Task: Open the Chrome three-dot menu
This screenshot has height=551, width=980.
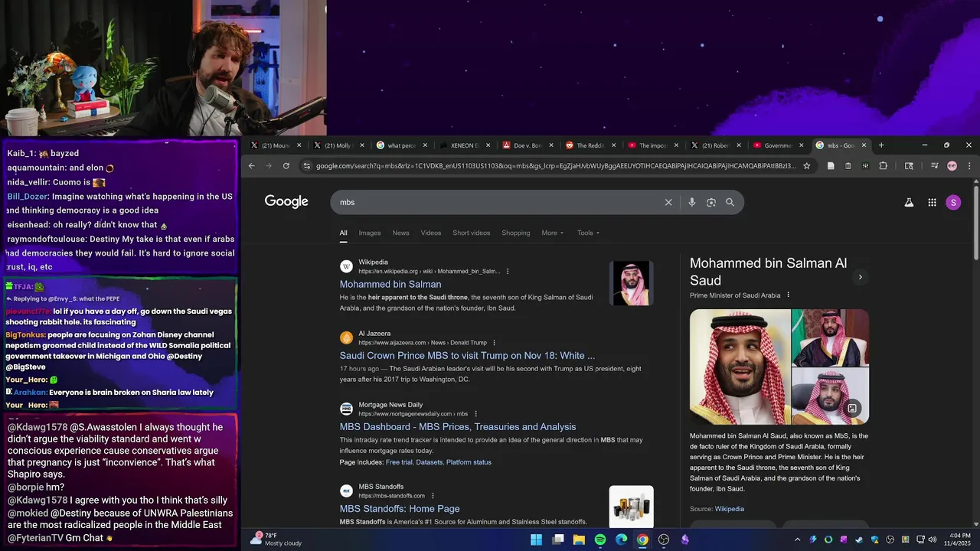Action: (969, 165)
